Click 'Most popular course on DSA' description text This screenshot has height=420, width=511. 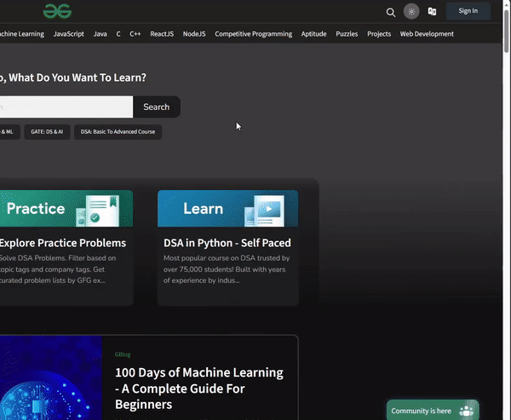[227, 269]
